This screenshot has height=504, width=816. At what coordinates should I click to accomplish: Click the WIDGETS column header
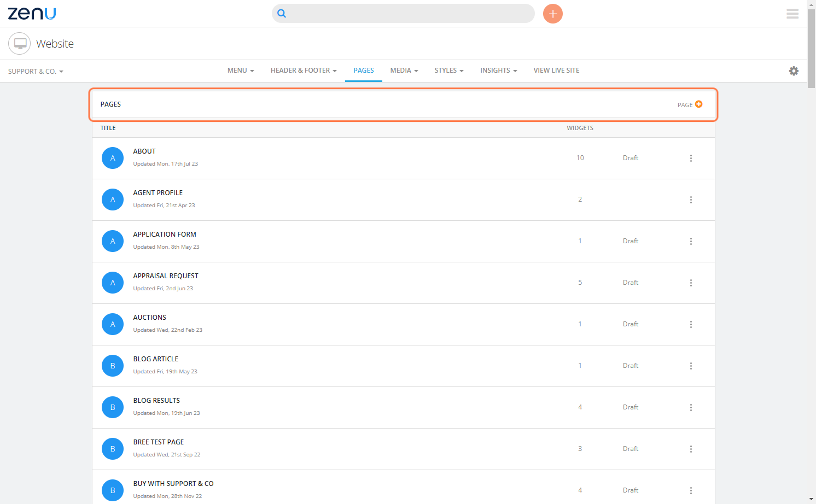click(x=580, y=128)
